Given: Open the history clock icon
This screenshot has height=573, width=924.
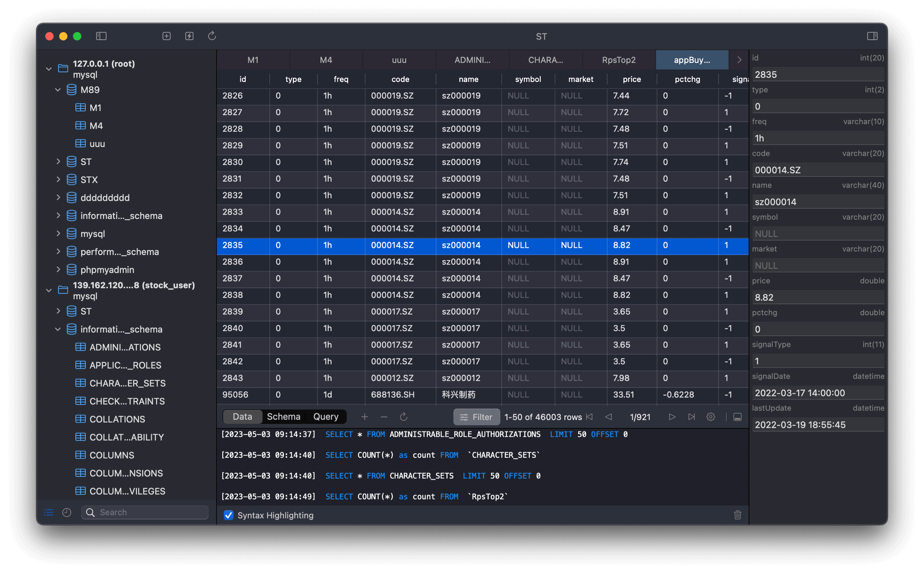Looking at the screenshot, I should 67,512.
